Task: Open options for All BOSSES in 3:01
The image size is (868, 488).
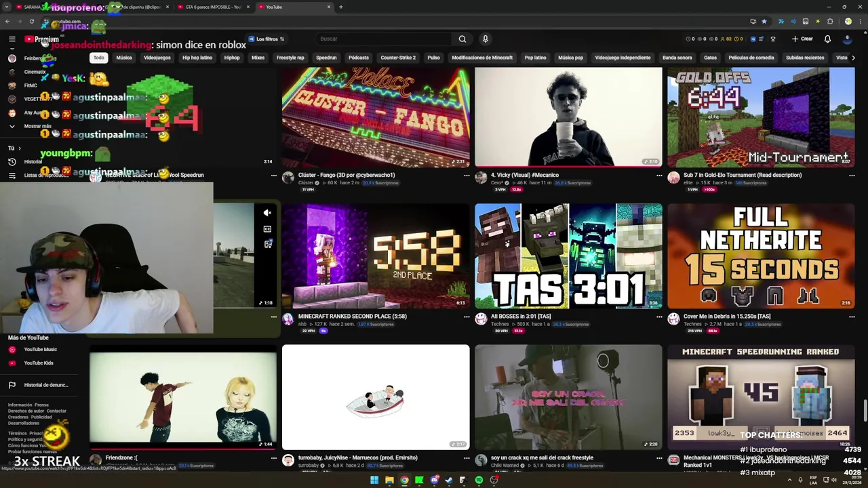Action: [x=659, y=317]
